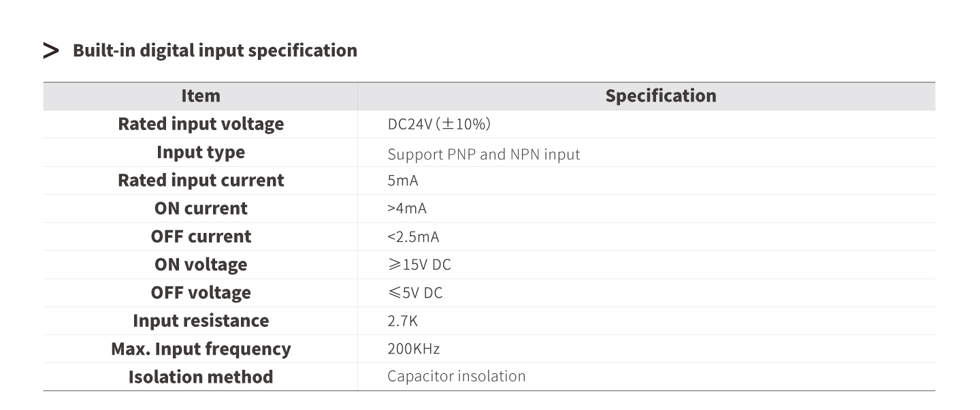Click the 'Item' column header
Screen dimensions: 980x410
(201, 96)
